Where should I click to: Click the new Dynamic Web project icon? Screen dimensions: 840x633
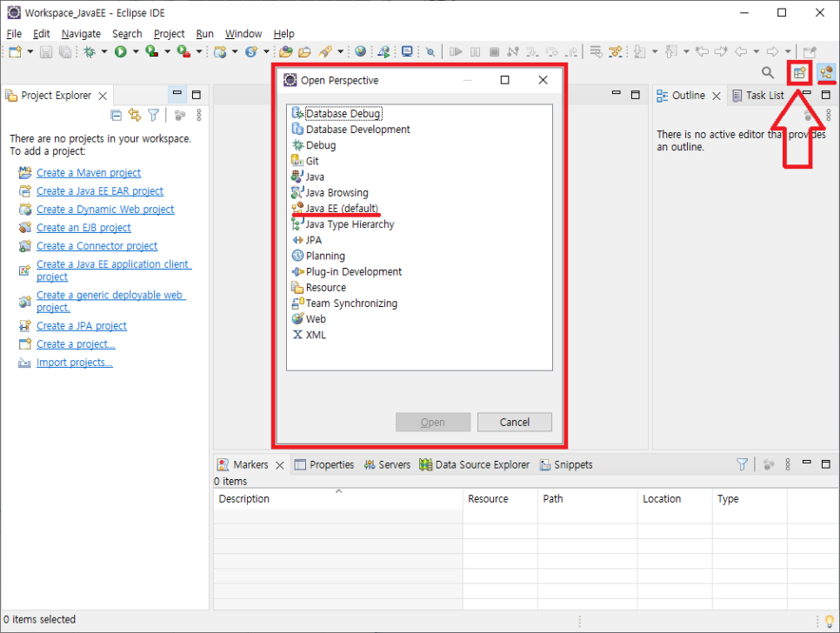point(220,52)
